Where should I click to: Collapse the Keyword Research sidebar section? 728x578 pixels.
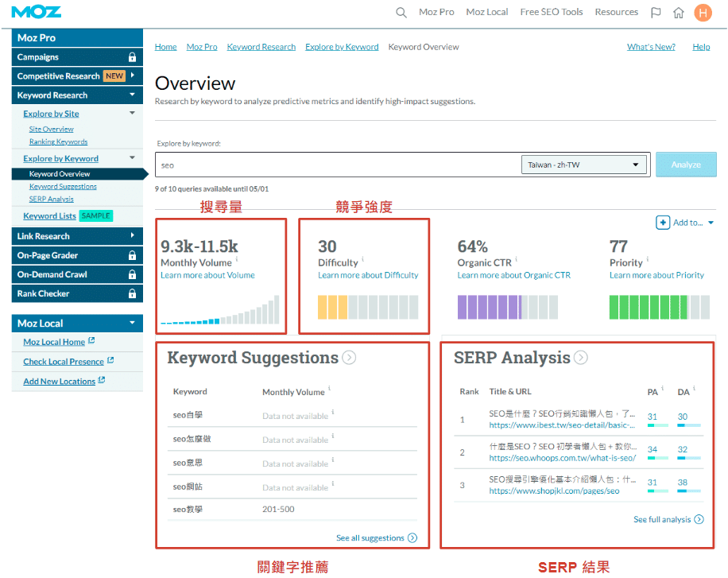tap(132, 95)
